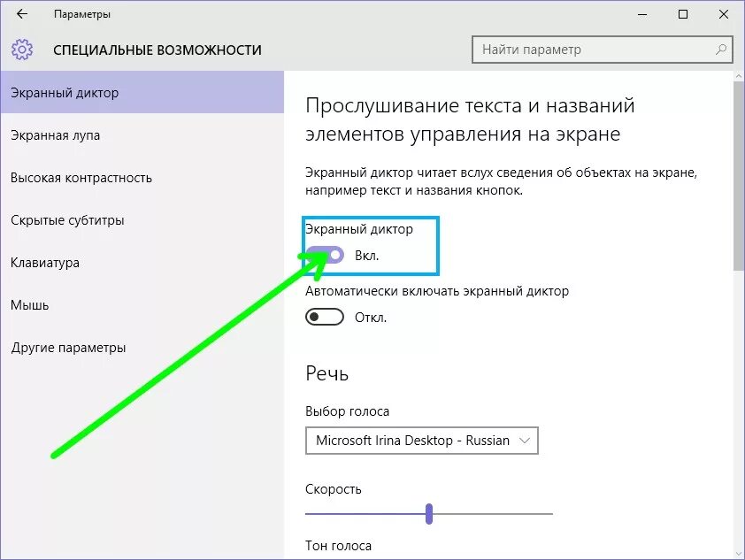
Task: Click the 'Прослушивание текста' heading
Action: (470, 119)
